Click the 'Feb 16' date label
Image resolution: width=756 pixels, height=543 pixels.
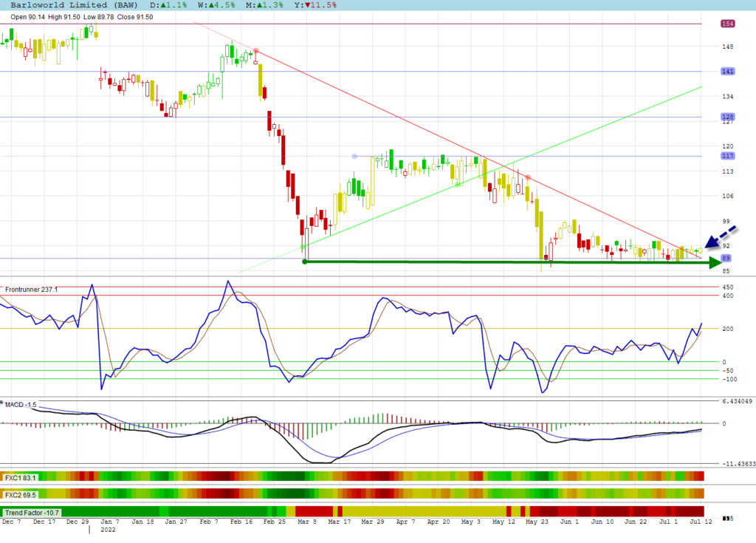point(241,522)
